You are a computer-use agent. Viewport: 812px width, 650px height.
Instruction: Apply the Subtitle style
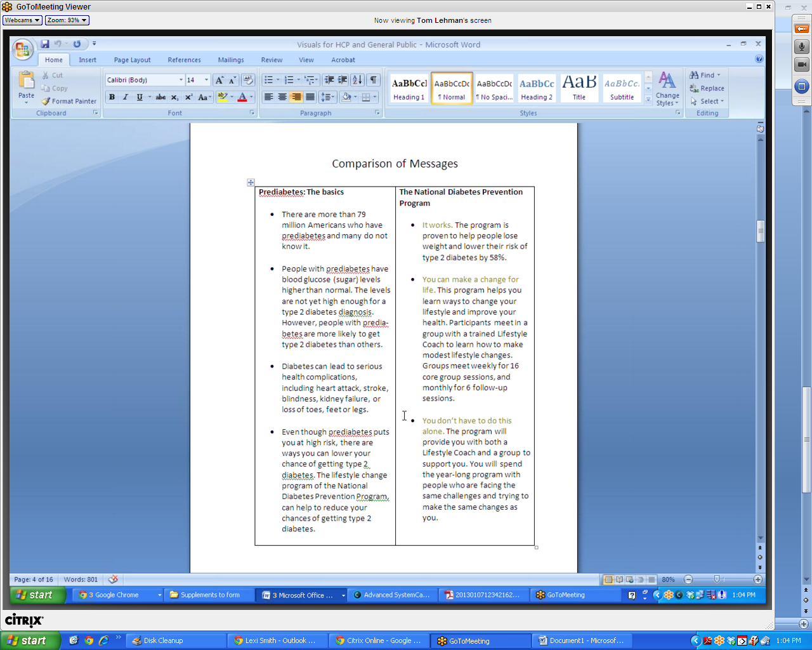[x=622, y=88]
